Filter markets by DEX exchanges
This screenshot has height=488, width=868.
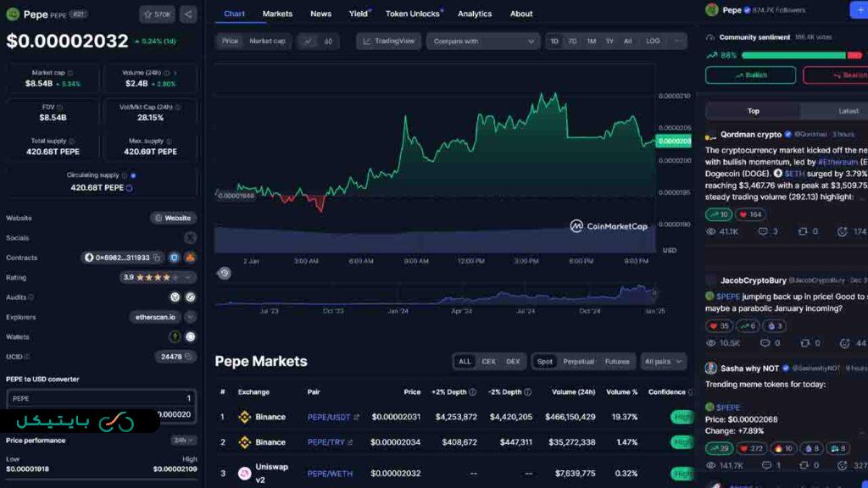coord(513,362)
